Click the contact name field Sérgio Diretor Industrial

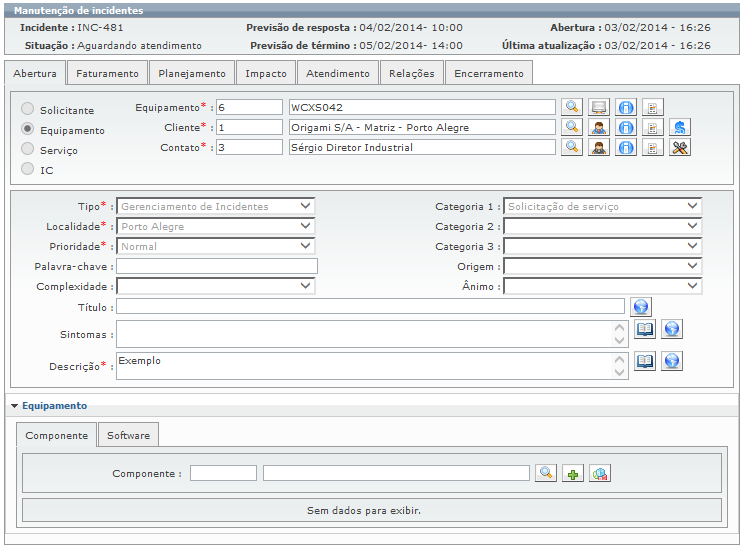[x=422, y=147]
